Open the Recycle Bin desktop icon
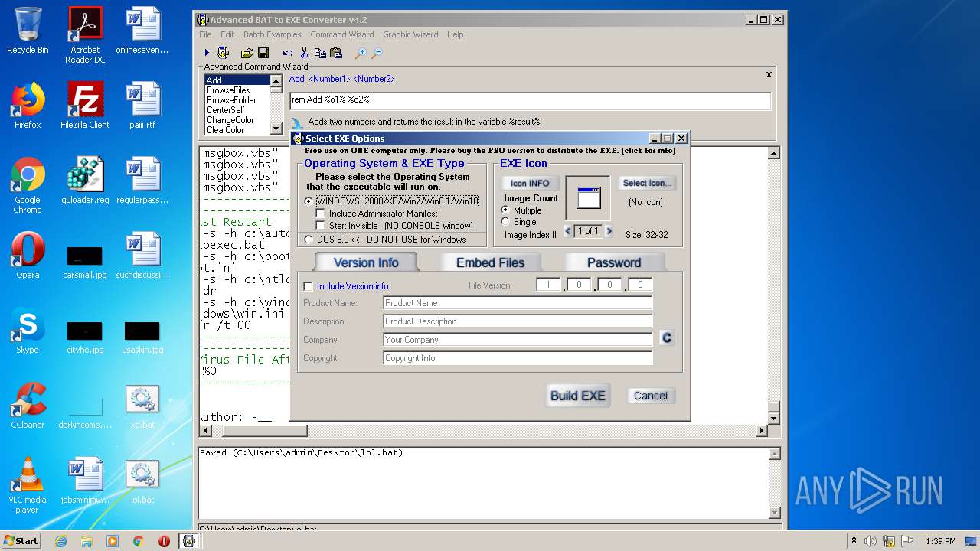 point(28,31)
